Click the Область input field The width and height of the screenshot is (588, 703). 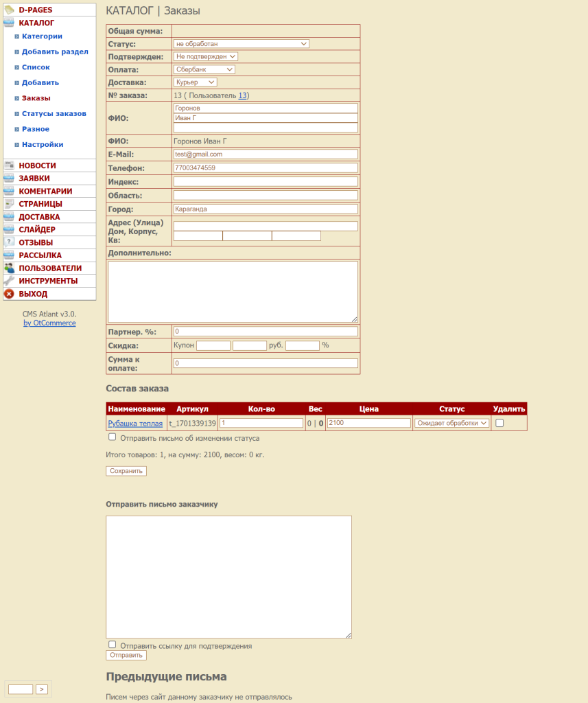(266, 196)
